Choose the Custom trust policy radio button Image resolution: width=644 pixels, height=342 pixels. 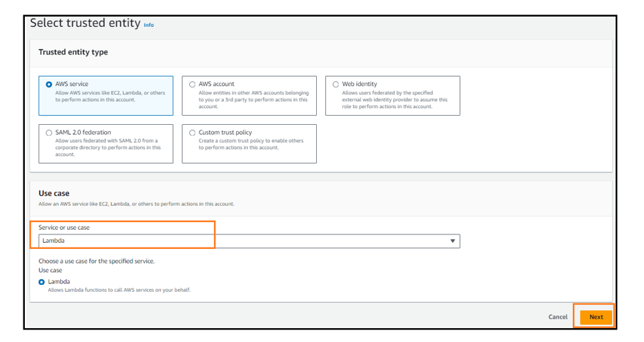tap(192, 132)
